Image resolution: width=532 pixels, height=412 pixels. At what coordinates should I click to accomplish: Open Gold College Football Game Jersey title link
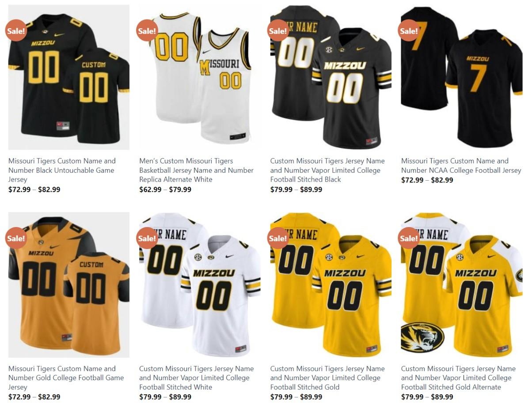(66, 378)
